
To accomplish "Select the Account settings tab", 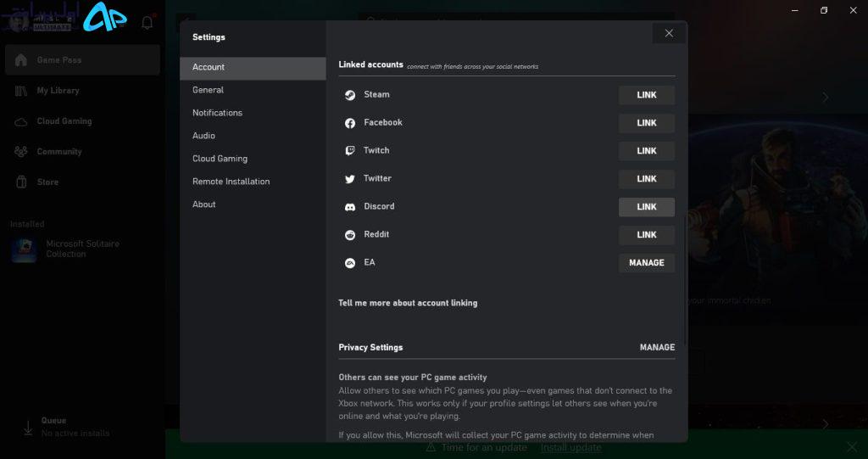I will [x=253, y=67].
